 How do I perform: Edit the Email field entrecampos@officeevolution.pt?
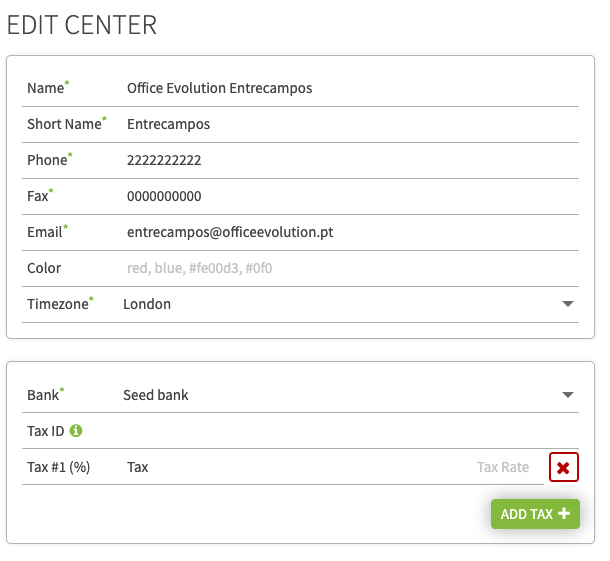pos(352,232)
